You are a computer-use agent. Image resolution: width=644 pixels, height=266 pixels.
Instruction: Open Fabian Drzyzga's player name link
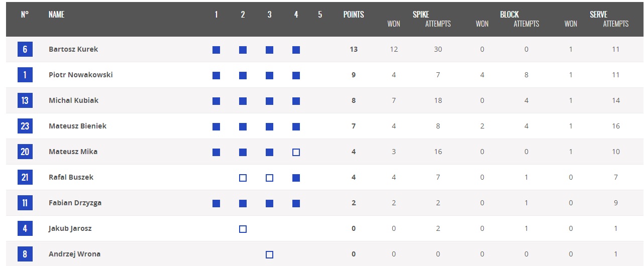tap(75, 203)
